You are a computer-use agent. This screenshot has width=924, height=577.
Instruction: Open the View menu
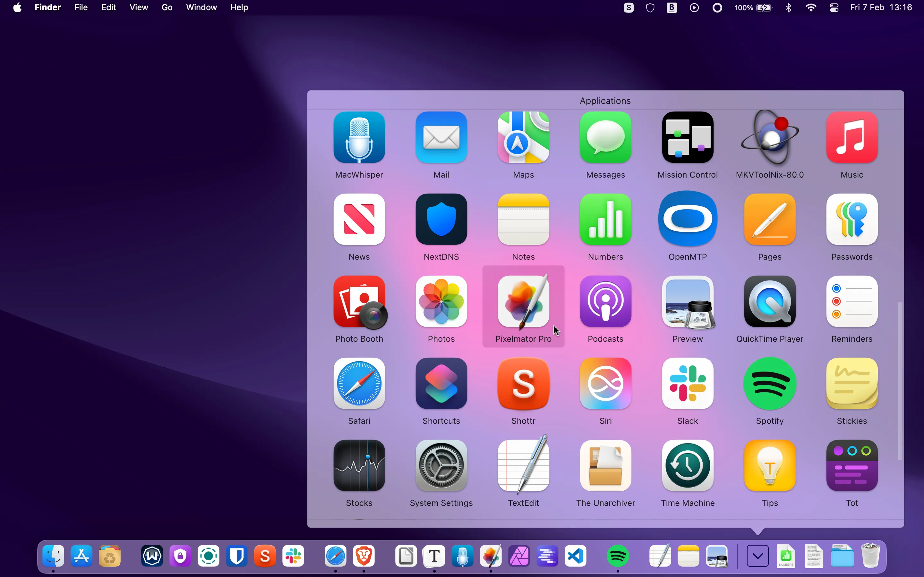point(138,7)
